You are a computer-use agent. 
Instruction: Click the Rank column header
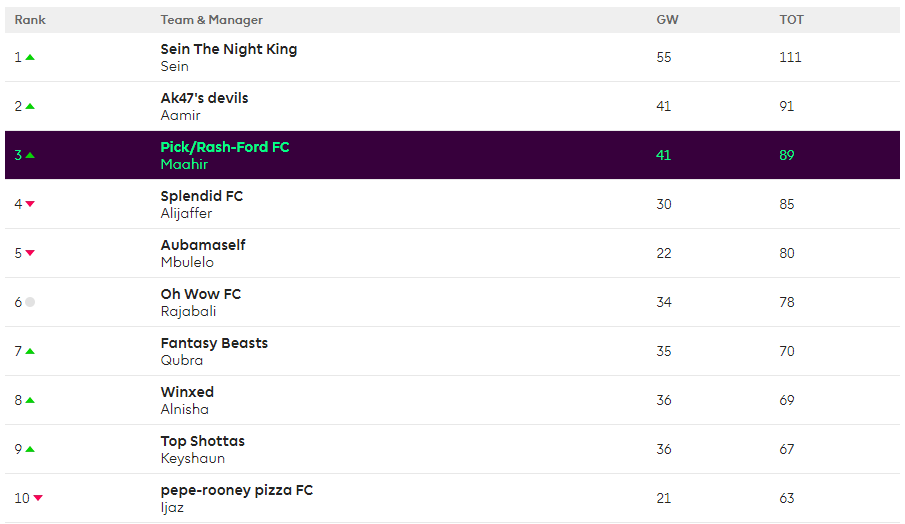pyautogui.click(x=30, y=20)
